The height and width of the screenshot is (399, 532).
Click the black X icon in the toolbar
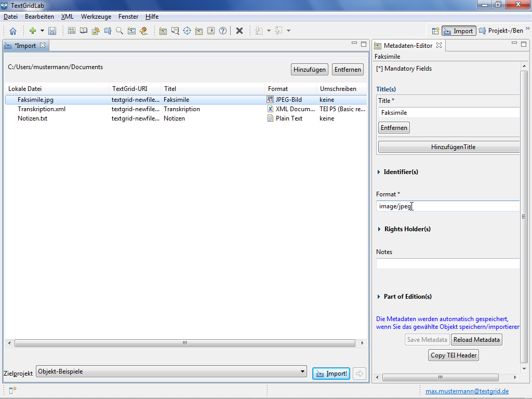pos(240,31)
